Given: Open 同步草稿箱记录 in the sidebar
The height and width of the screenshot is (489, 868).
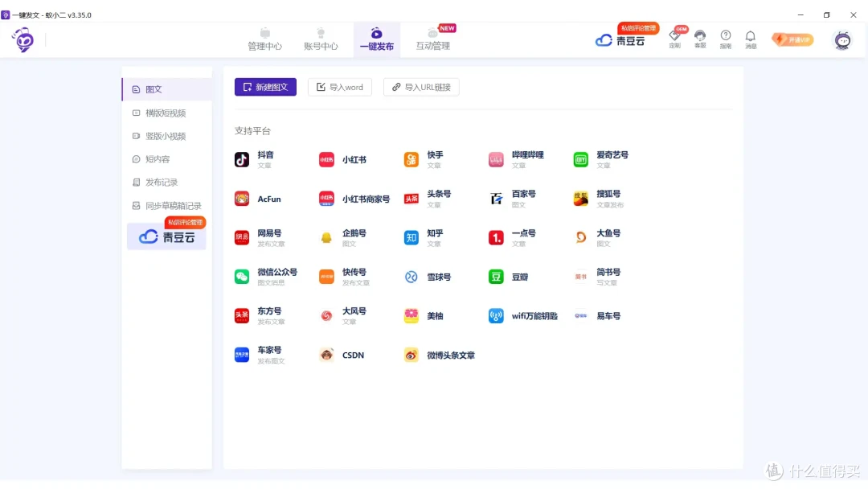Looking at the screenshot, I should tap(166, 205).
